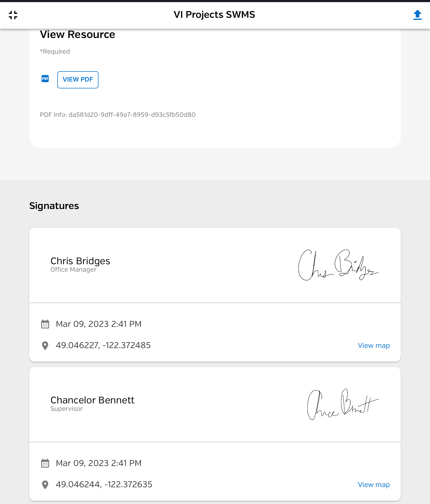This screenshot has width=430, height=504.
Task: Click the Signatures section heading
Action: coord(54,206)
